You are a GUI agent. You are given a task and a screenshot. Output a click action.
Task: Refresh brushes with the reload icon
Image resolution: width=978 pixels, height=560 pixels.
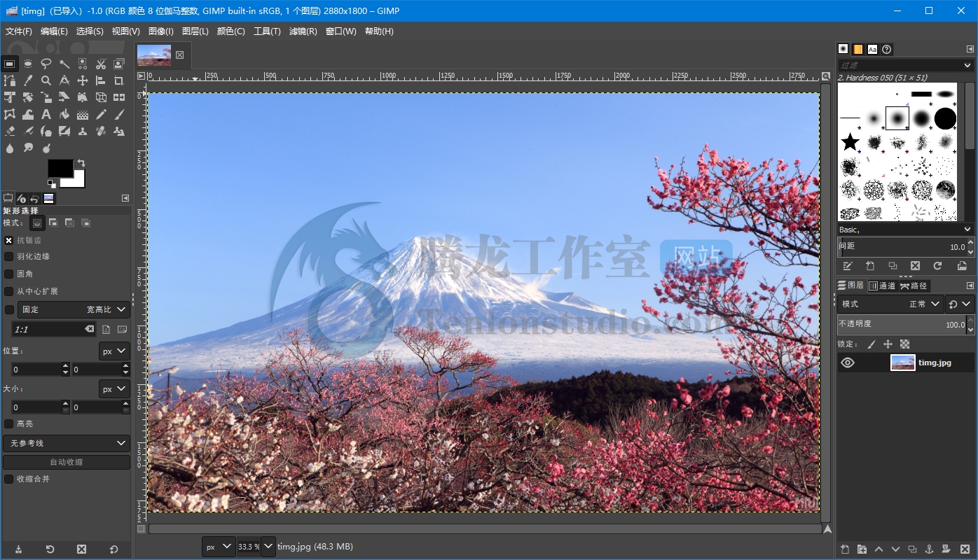937,266
